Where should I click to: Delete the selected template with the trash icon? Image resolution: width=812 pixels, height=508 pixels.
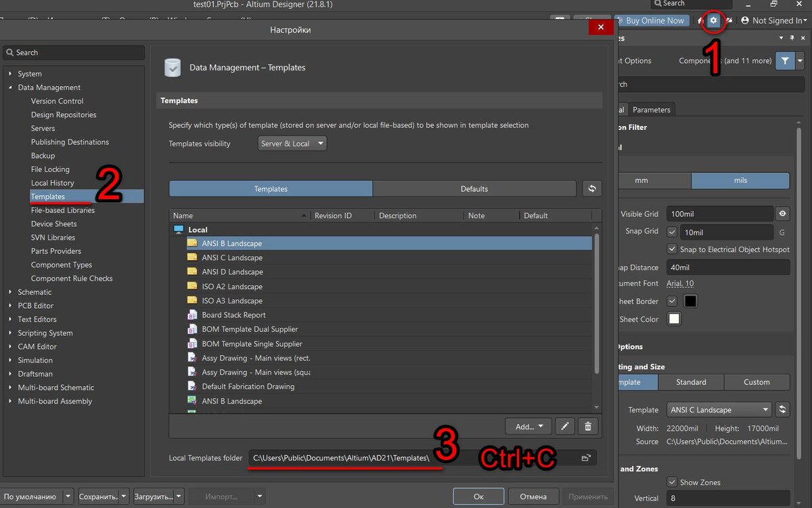[x=588, y=426]
